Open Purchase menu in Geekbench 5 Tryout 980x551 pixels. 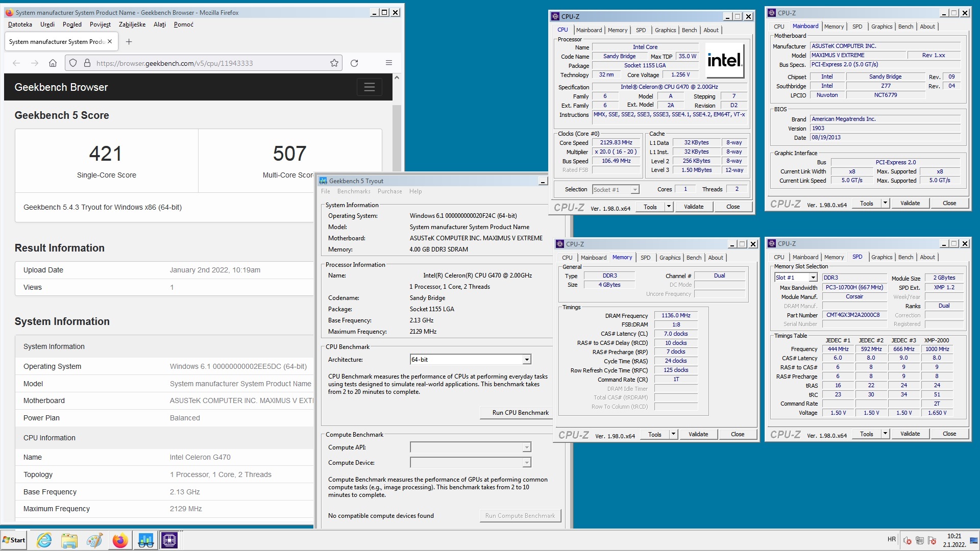tap(389, 191)
